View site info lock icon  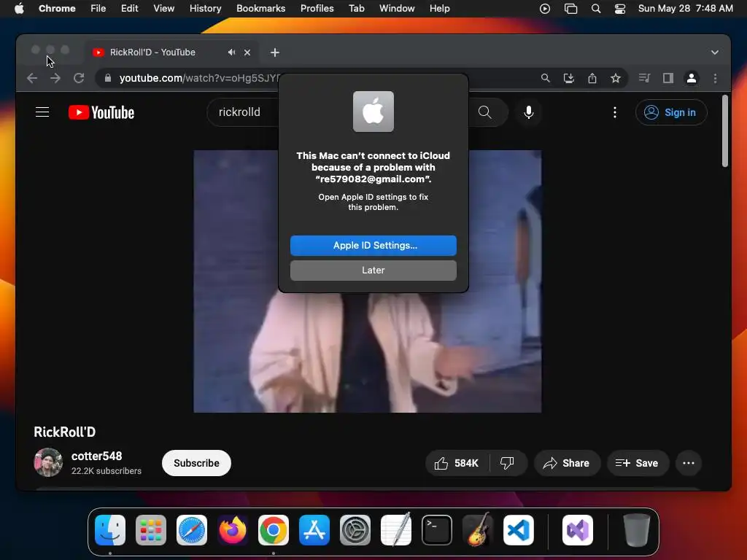[108, 78]
